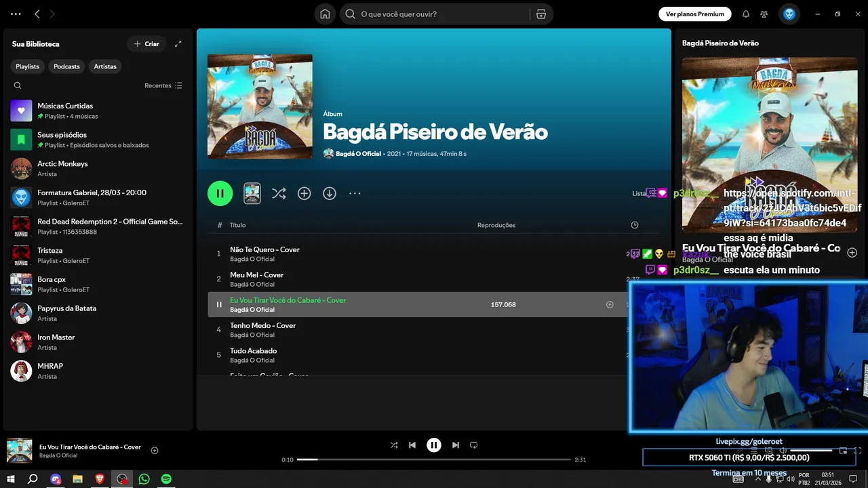Image resolution: width=868 pixels, height=488 pixels.
Task: Sort by duration clock icon header
Action: [x=635, y=225]
